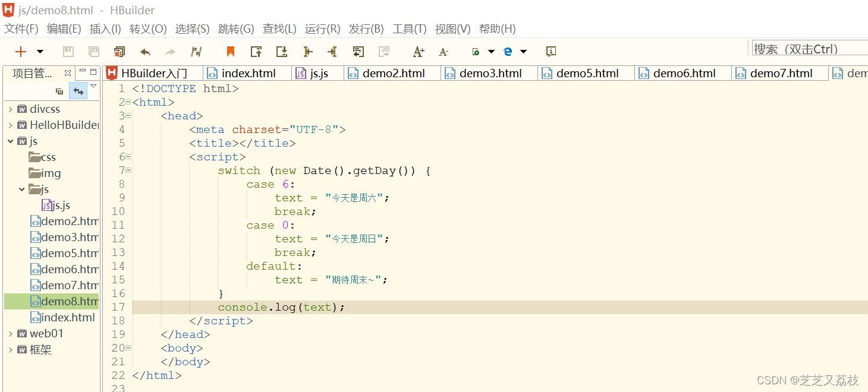
Task: Open the 跳转(G) menu
Action: (236, 29)
